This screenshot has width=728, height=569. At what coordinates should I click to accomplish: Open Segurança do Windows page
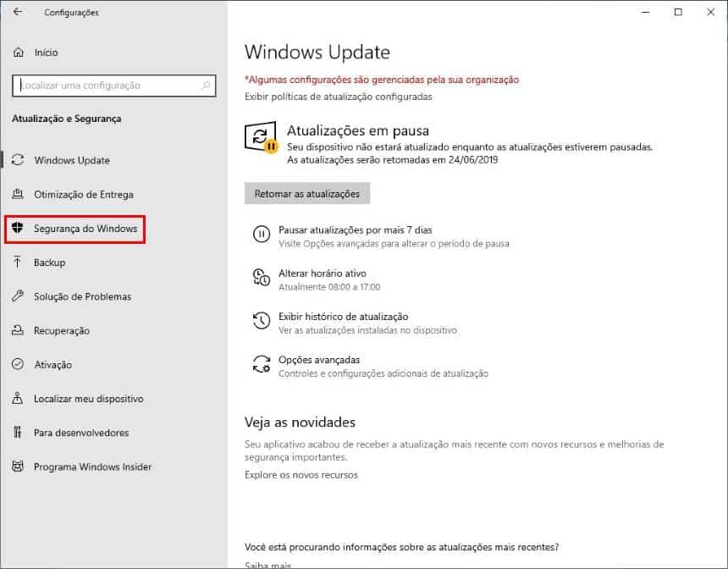pos(85,229)
